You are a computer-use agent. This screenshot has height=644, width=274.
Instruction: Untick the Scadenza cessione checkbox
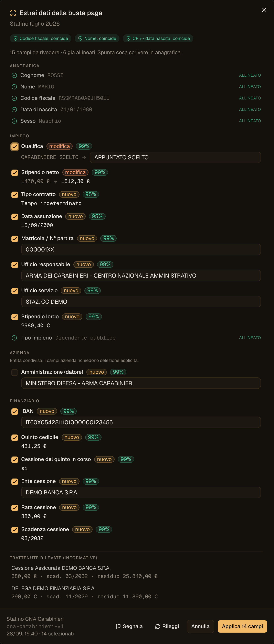tap(15, 529)
